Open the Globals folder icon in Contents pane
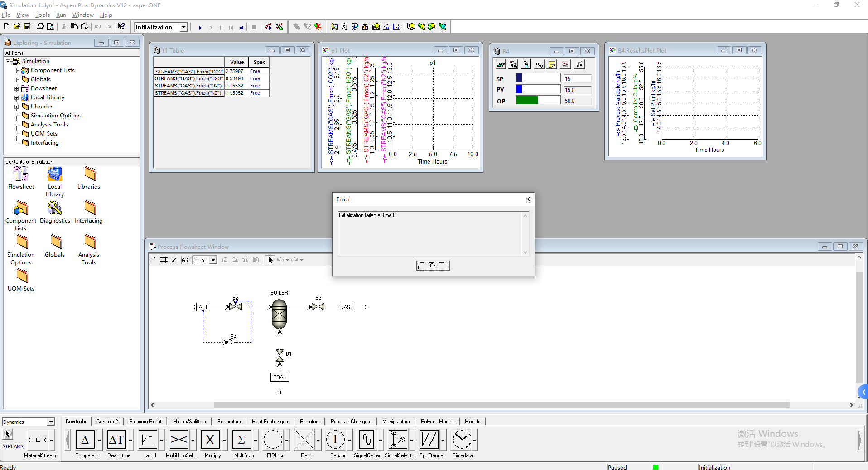This screenshot has height=470, width=868. pyautogui.click(x=56, y=242)
